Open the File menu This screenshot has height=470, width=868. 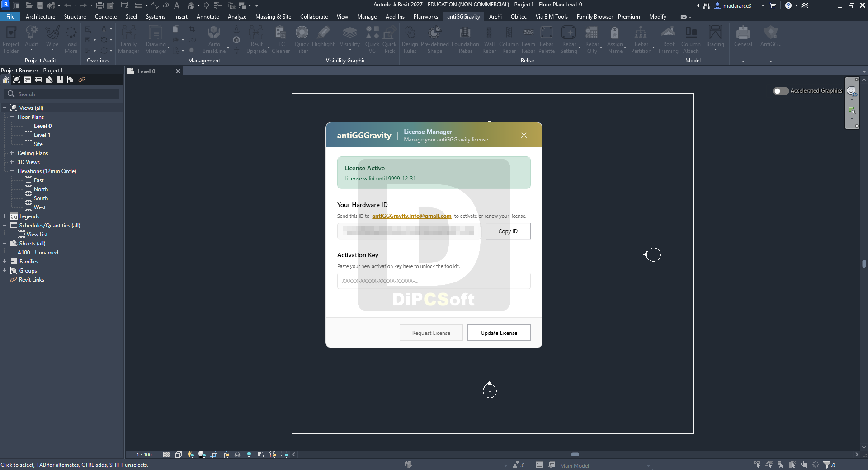(x=10, y=17)
